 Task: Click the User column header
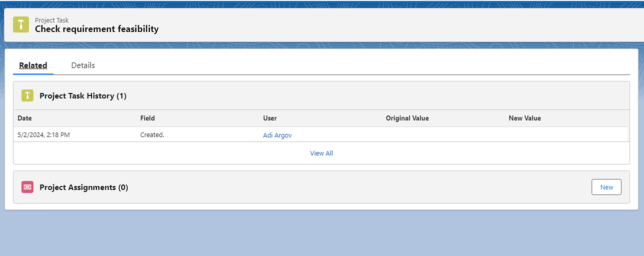[x=270, y=118]
